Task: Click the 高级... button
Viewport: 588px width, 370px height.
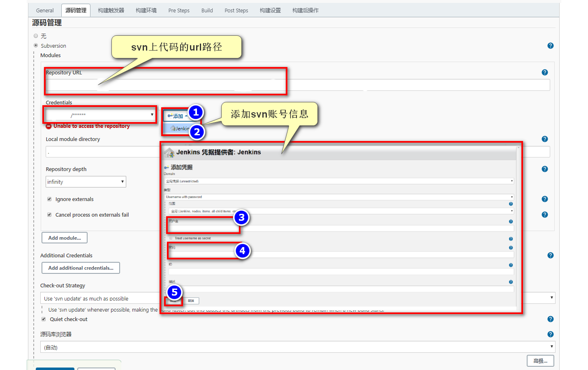Action: pyautogui.click(x=540, y=361)
